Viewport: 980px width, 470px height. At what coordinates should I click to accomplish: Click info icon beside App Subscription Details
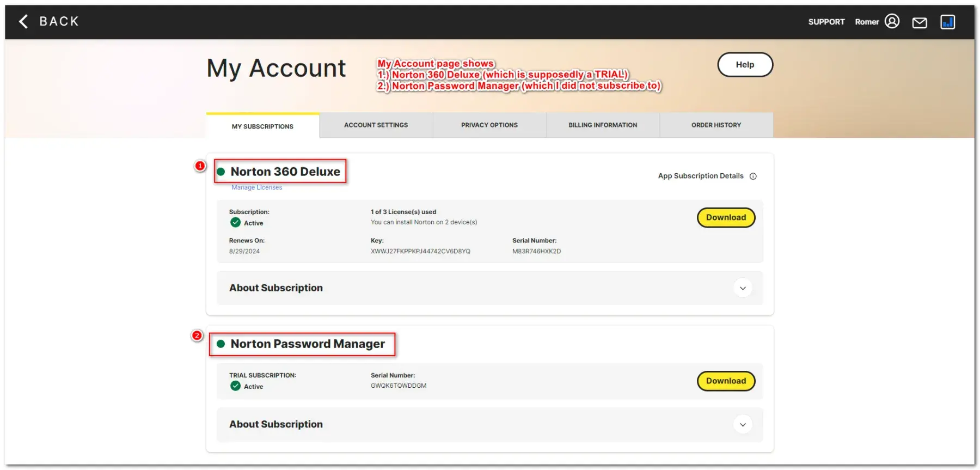tap(753, 176)
